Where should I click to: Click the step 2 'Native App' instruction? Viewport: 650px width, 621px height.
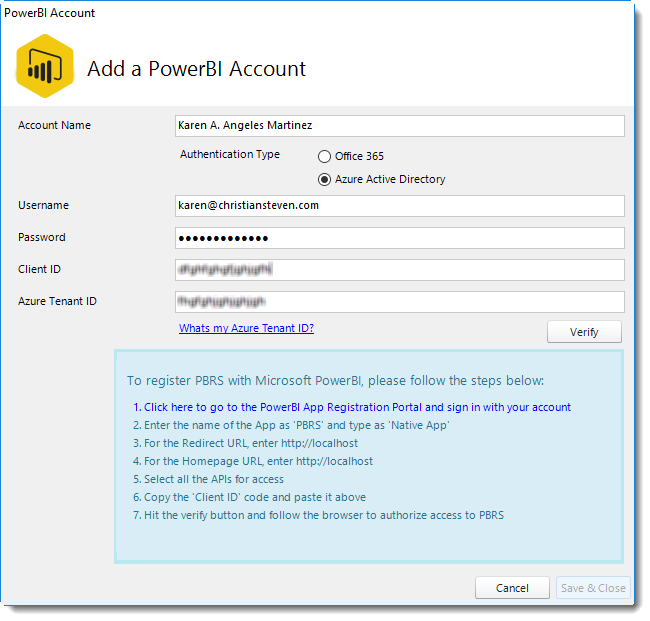[291, 425]
